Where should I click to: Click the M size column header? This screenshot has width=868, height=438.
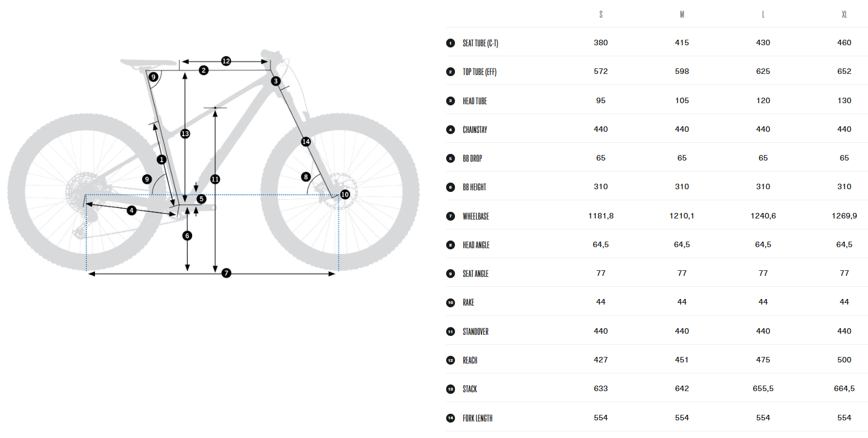pyautogui.click(x=682, y=14)
